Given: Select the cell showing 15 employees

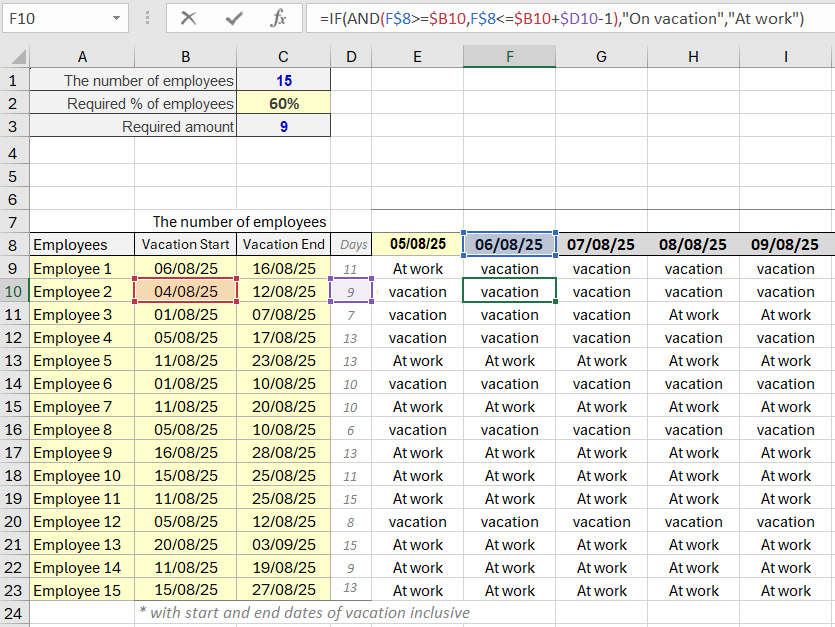Looking at the screenshot, I should (283, 81).
